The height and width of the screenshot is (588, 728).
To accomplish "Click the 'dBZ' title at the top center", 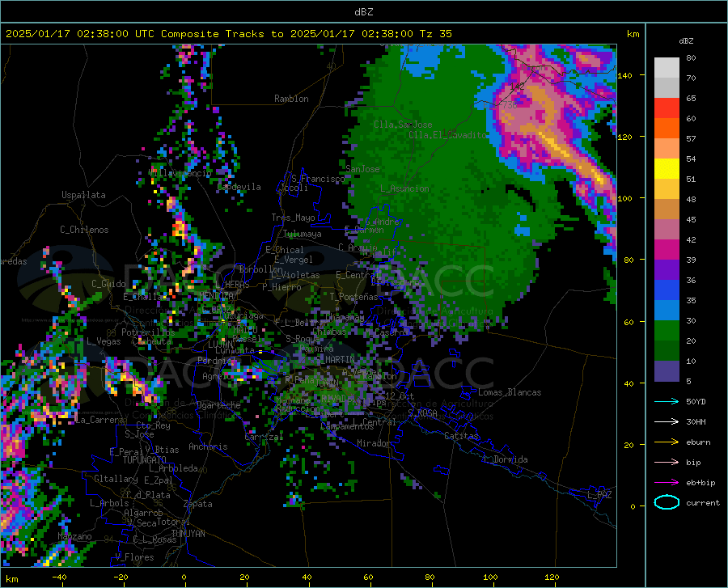I will tap(363, 12).
